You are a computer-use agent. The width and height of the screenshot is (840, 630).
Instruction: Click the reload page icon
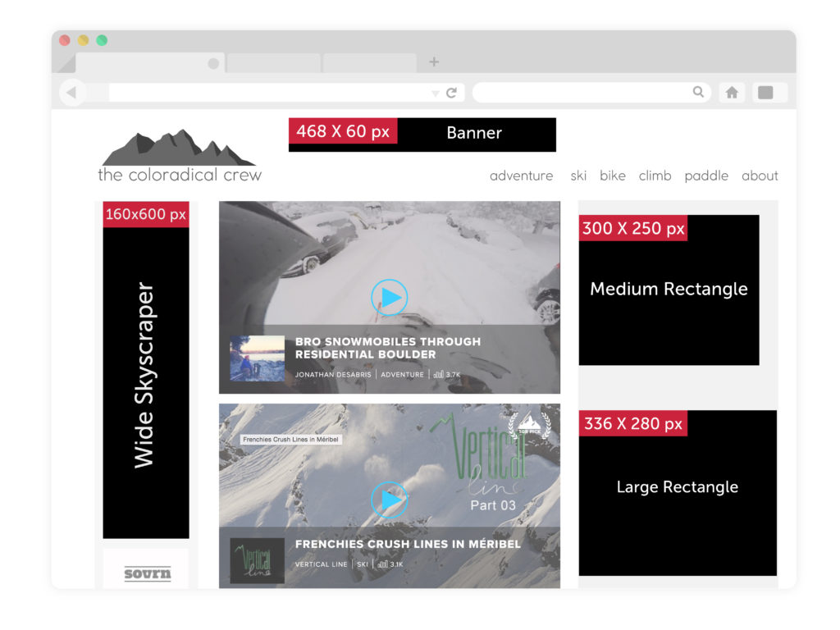click(451, 93)
